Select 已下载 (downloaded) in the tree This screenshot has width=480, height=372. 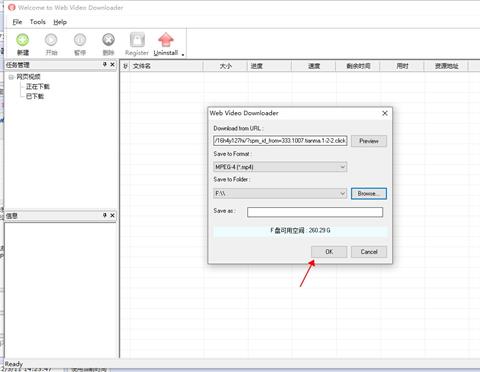tap(35, 96)
